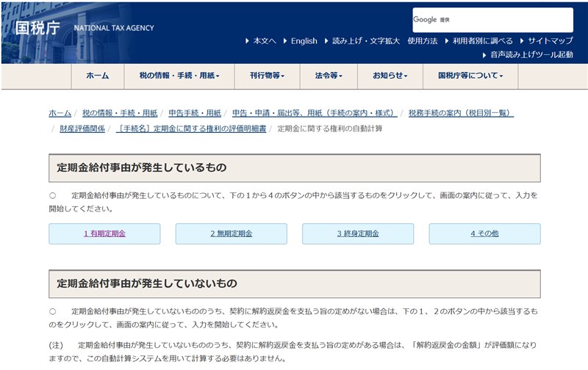Click the arrow icon before English
Image resolution: width=588 pixels, height=370 pixels.
tap(285, 41)
